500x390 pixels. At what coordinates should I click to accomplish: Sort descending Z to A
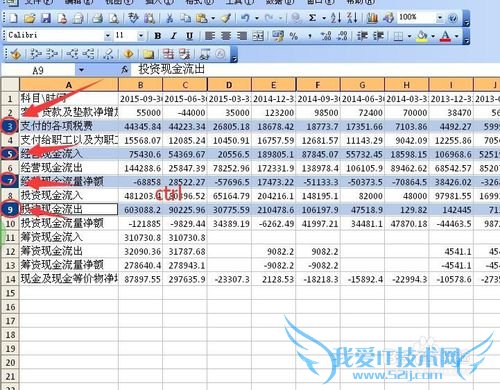352,18
